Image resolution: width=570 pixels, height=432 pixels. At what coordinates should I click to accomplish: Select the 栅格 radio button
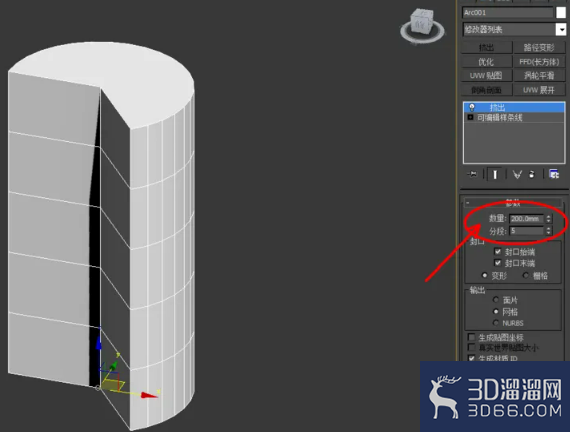[526, 275]
